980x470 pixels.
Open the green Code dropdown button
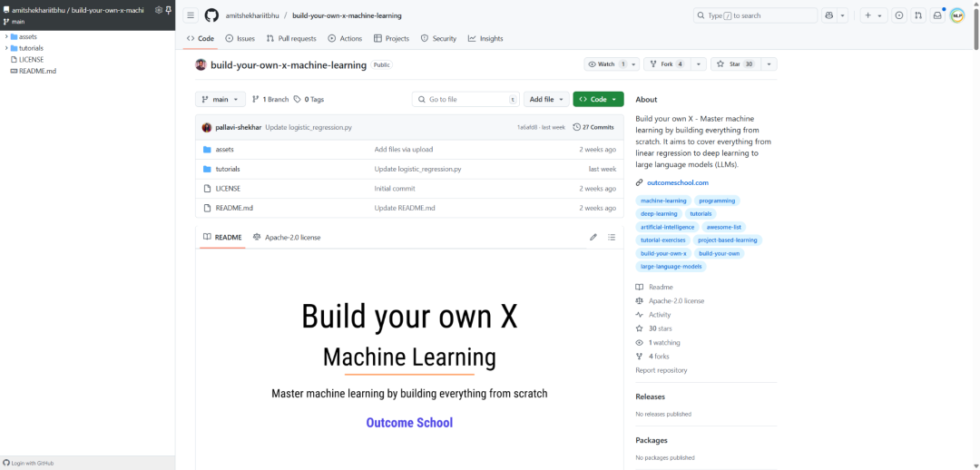click(x=598, y=100)
